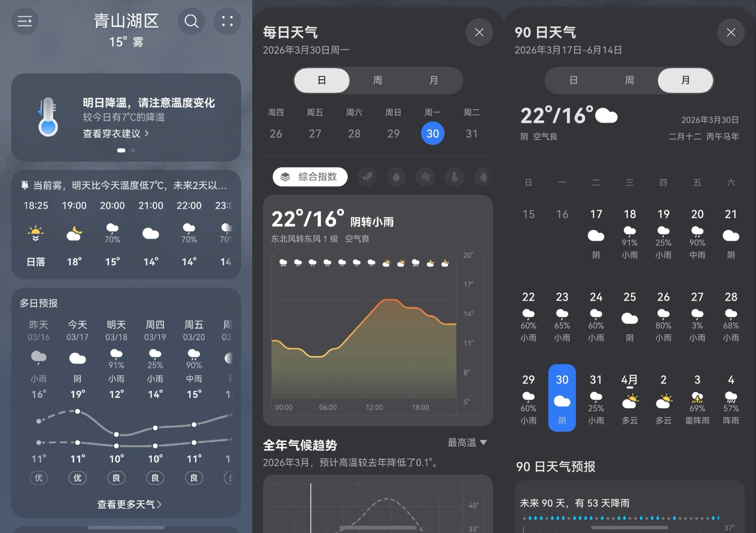Click the 综合指数 chip button
The width and height of the screenshot is (756, 533).
pyautogui.click(x=310, y=177)
